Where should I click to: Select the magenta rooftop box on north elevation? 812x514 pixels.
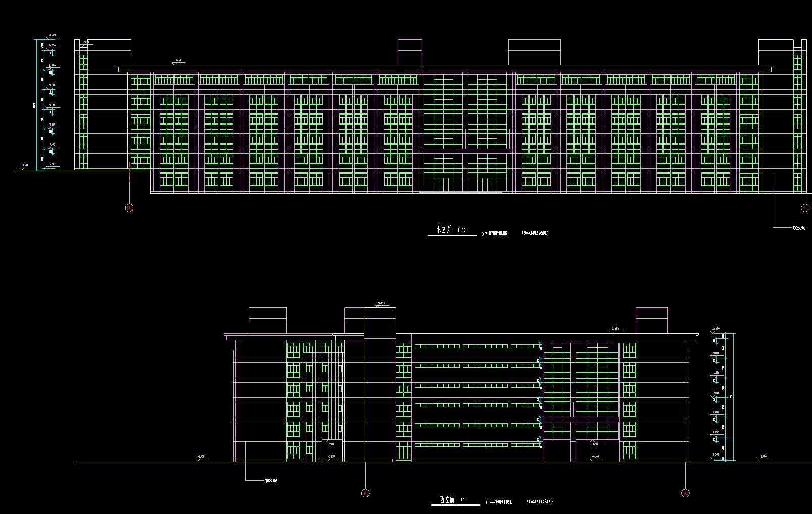410,52
